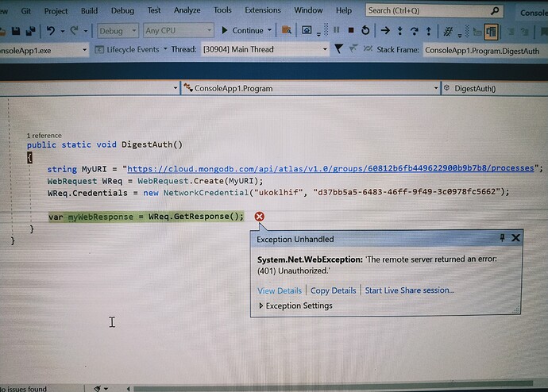The width and height of the screenshot is (548, 392).
Task: Close the Exception Unhandled popup
Action: (x=516, y=238)
